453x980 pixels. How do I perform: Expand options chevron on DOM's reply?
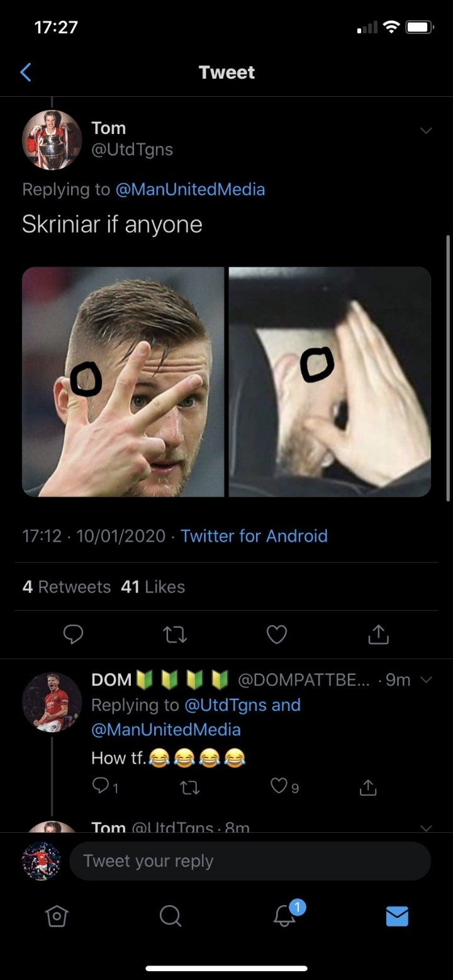tap(426, 680)
